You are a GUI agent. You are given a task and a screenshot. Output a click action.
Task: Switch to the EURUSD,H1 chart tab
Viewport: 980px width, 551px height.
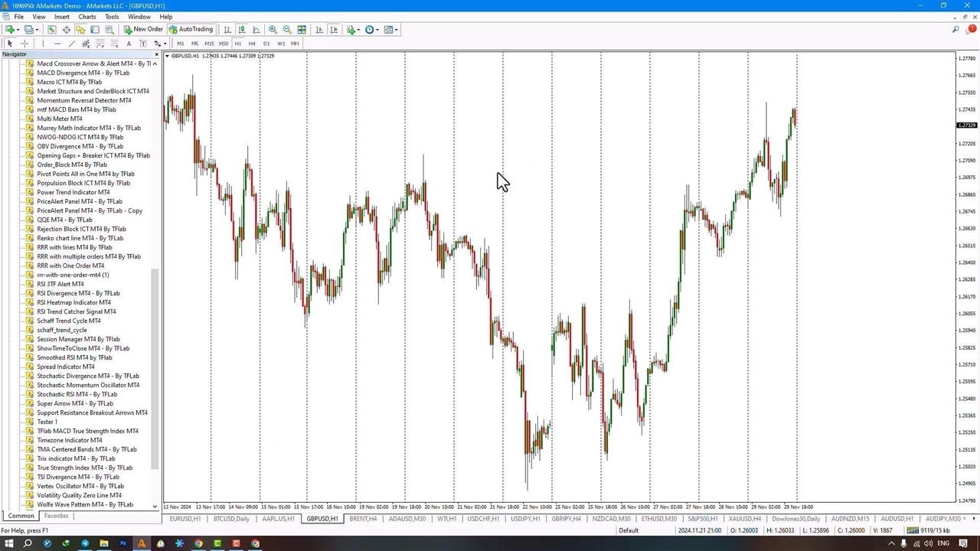[185, 519]
